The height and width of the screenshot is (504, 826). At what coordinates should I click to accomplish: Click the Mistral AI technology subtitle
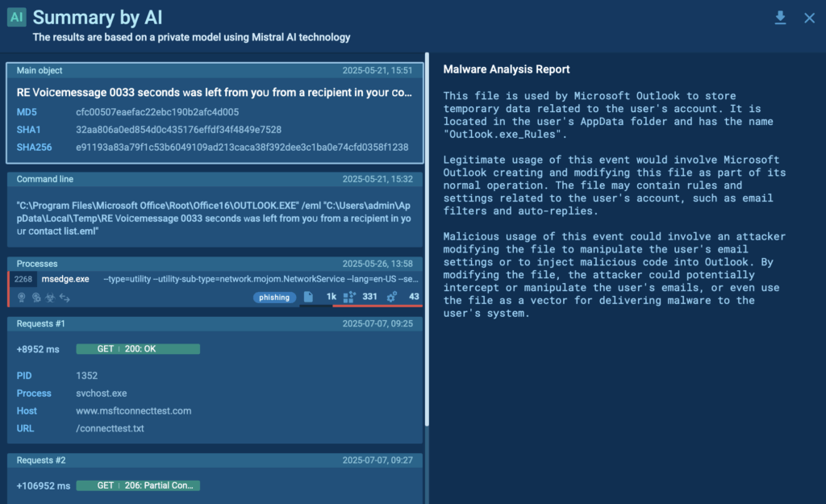[x=191, y=37]
